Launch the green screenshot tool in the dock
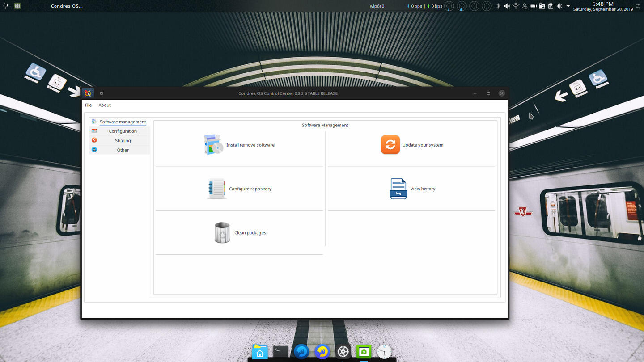This screenshot has width=644, height=362. coord(364,352)
